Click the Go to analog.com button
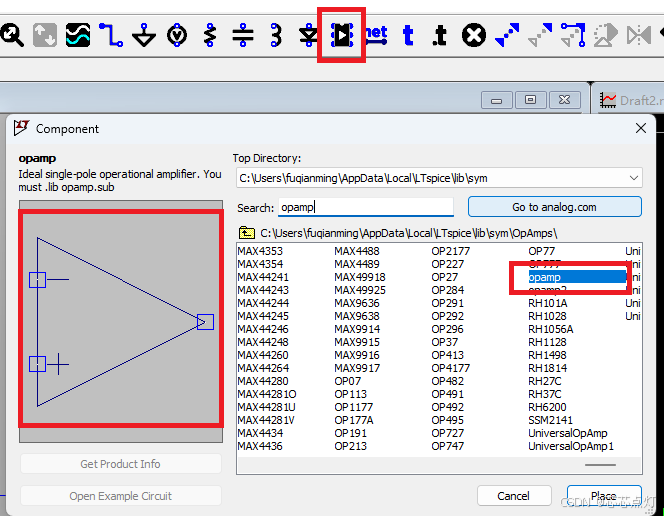This screenshot has width=664, height=516. 554,207
